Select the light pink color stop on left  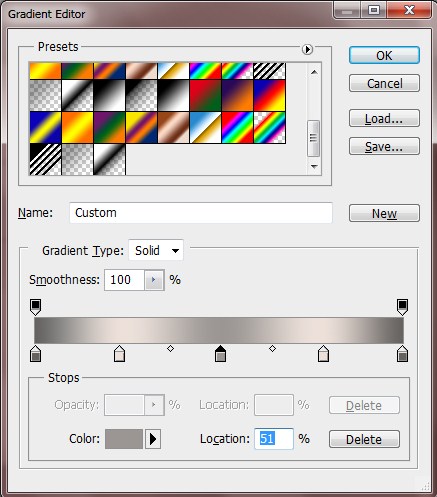pos(119,354)
